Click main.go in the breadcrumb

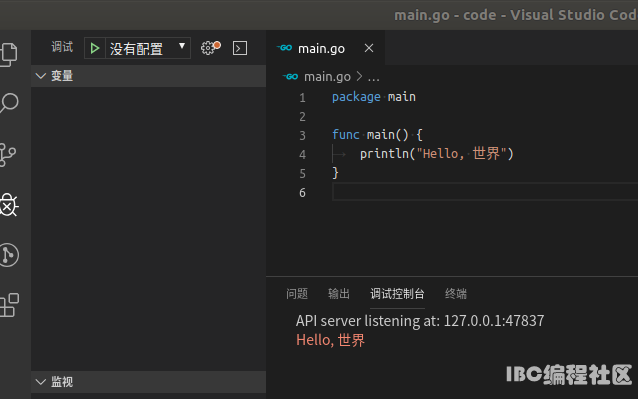point(327,76)
